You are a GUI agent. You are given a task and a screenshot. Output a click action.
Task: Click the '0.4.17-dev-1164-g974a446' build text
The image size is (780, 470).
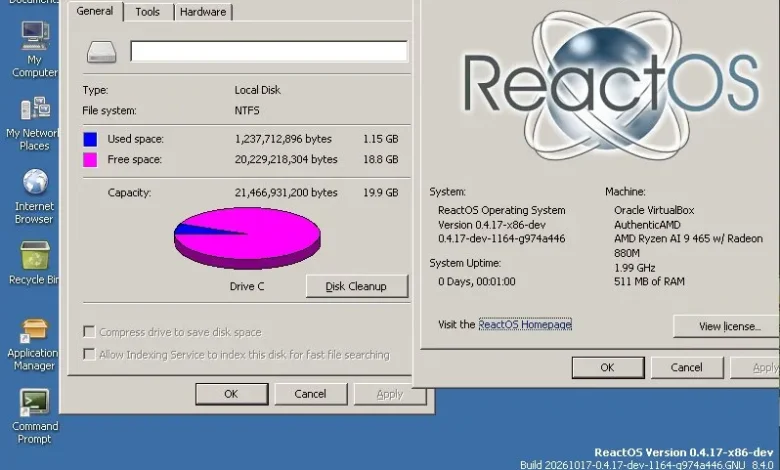(x=501, y=239)
